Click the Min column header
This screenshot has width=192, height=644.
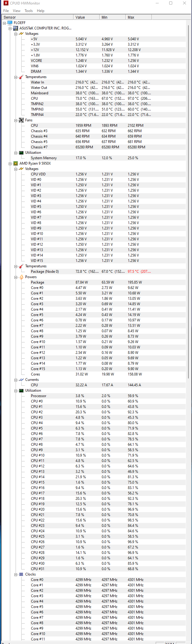(112, 17)
